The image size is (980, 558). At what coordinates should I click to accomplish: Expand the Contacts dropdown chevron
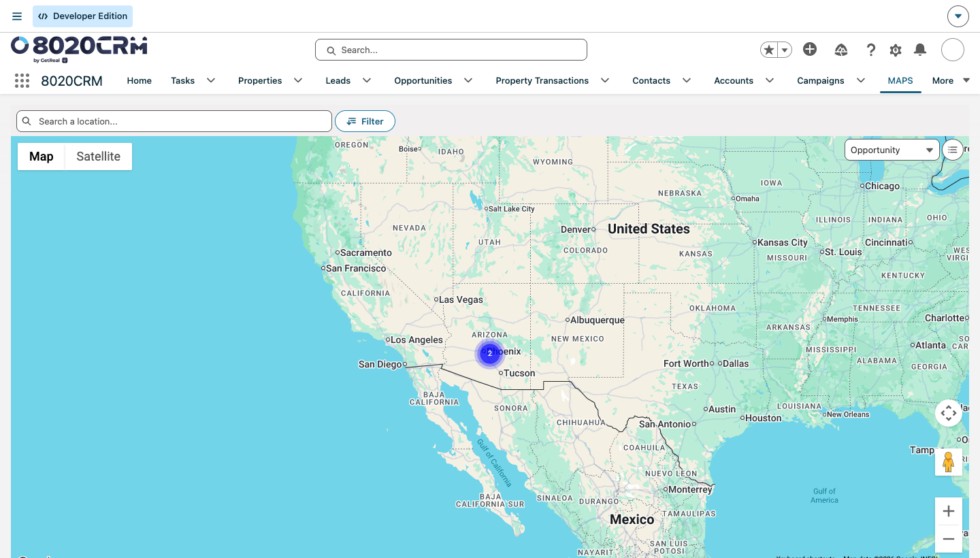click(x=687, y=80)
